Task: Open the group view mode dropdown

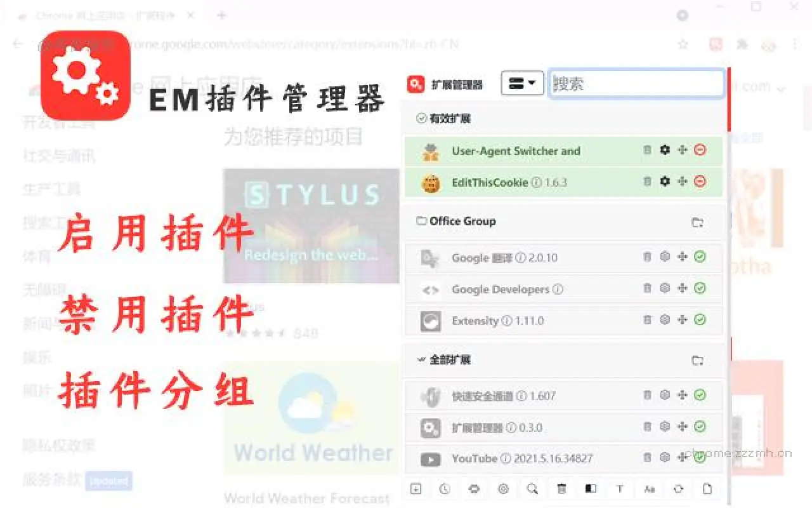Action: [521, 83]
